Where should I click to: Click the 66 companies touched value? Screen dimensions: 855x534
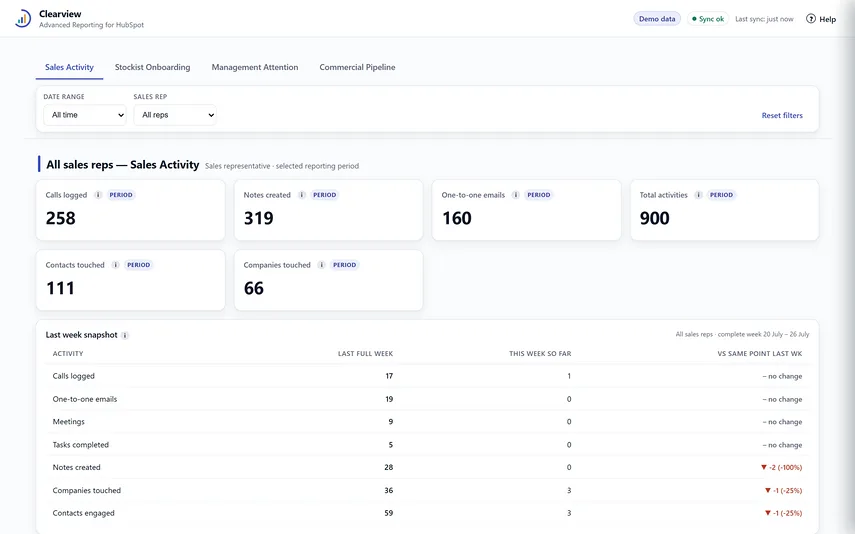pyautogui.click(x=254, y=288)
